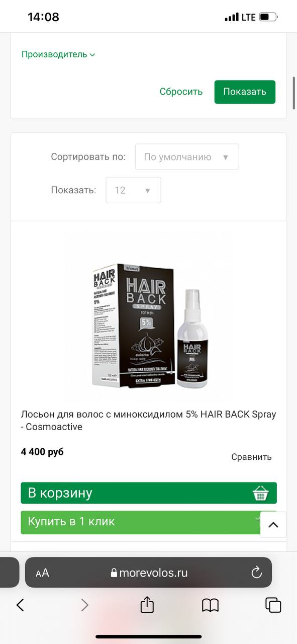Tap the padlock icon in address bar
297x644 pixels.
tap(114, 573)
